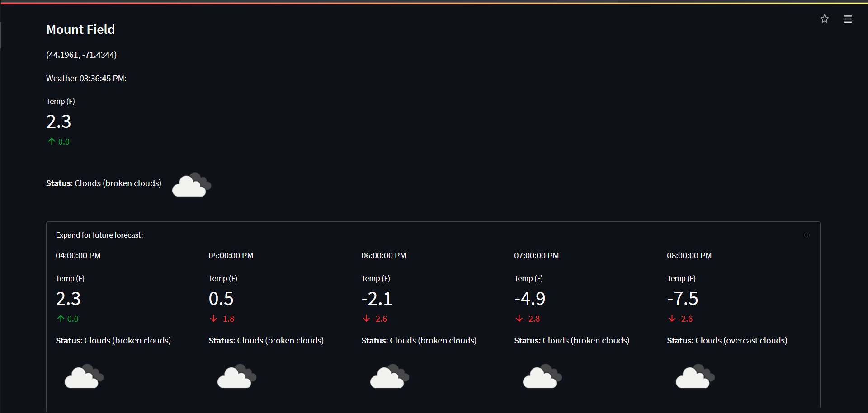Image resolution: width=868 pixels, height=413 pixels.
Task: Click the current broken clouds weather icon
Action: (x=191, y=184)
